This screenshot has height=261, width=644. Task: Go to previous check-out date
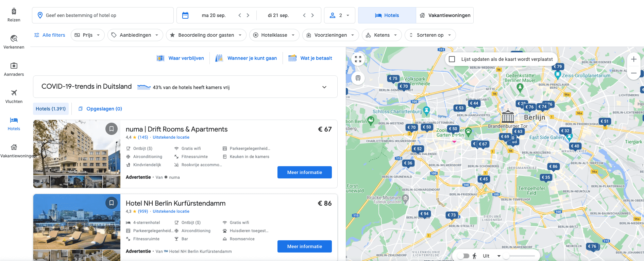tap(304, 15)
